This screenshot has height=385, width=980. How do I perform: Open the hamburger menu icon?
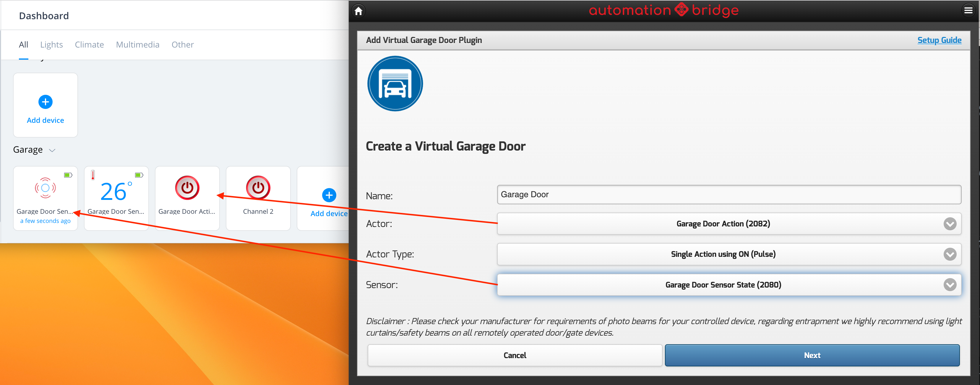[968, 10]
